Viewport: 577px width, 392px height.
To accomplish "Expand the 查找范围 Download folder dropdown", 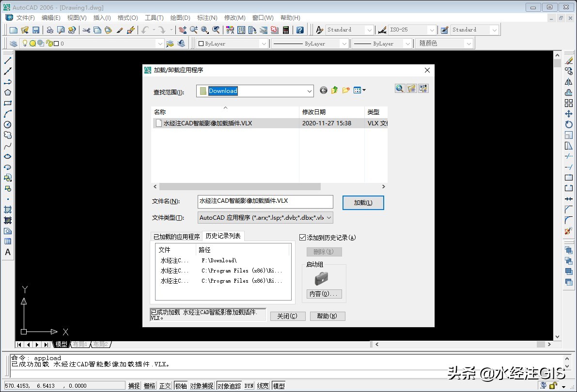I will click(310, 91).
